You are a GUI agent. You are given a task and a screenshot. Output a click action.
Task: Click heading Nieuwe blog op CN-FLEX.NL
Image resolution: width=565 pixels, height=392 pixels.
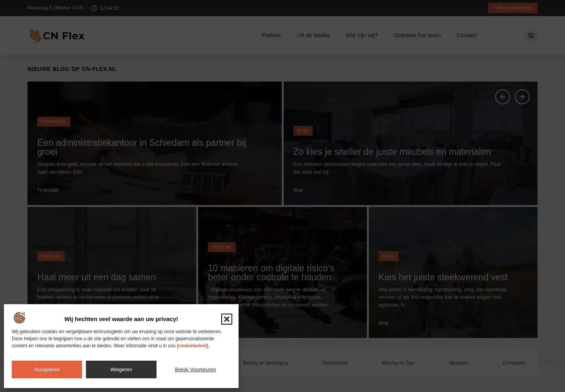(x=72, y=69)
